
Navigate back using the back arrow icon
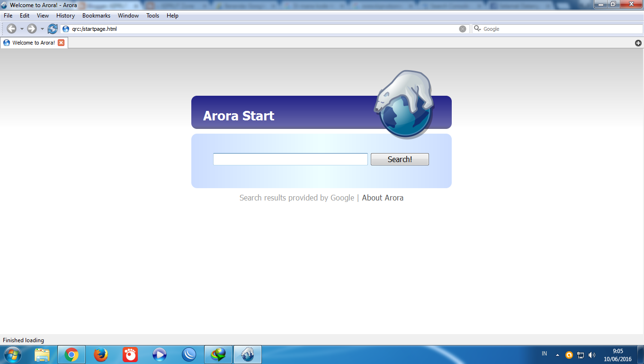pos(11,28)
